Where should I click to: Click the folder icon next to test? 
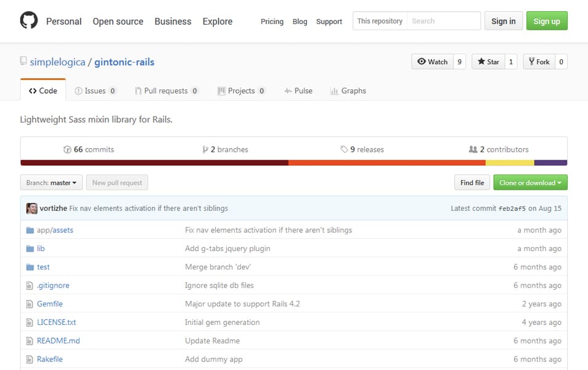(x=30, y=267)
